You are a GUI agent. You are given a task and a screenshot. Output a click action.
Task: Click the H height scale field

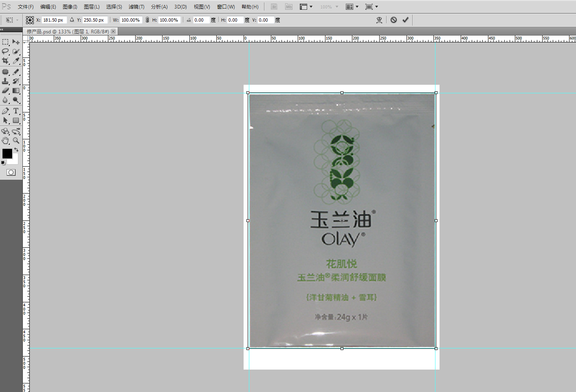169,20
